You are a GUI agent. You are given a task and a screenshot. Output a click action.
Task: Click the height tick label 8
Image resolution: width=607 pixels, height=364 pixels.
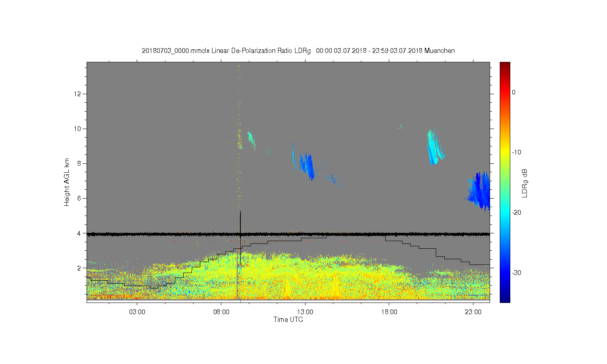tap(79, 163)
